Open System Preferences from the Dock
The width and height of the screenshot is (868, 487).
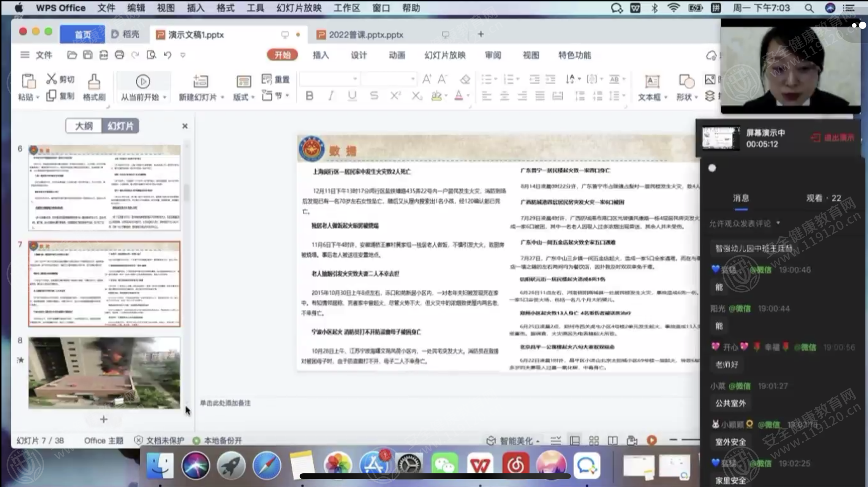click(x=409, y=465)
